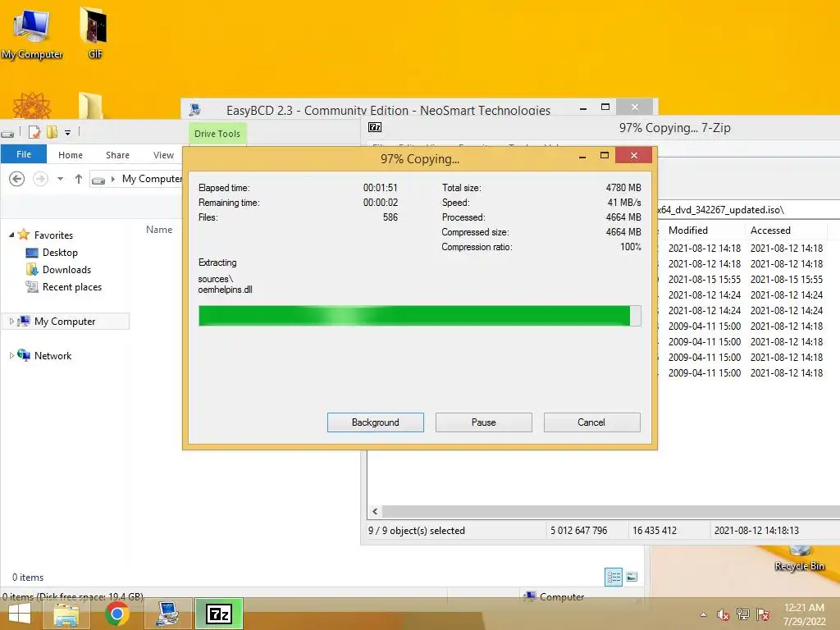This screenshot has height=630, width=840.
Task: Switch Explorer to large icons view
Action: (632, 577)
